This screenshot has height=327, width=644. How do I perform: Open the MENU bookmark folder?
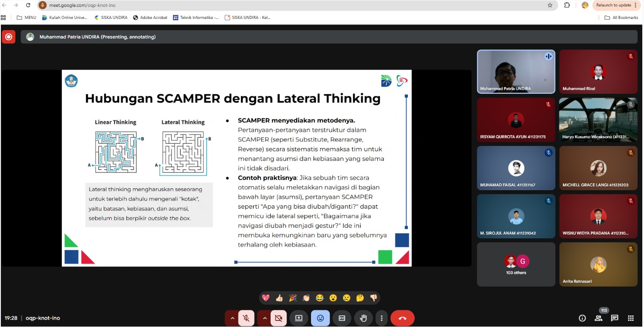pos(26,18)
